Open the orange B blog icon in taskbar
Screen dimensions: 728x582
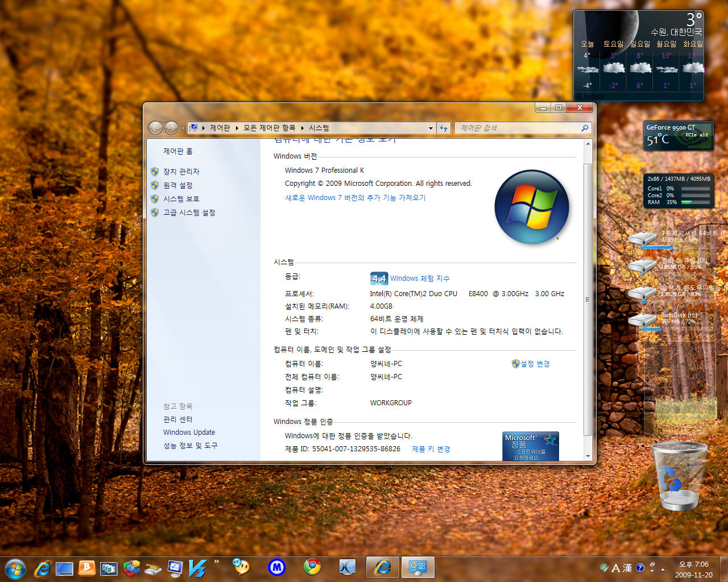[x=86, y=568]
